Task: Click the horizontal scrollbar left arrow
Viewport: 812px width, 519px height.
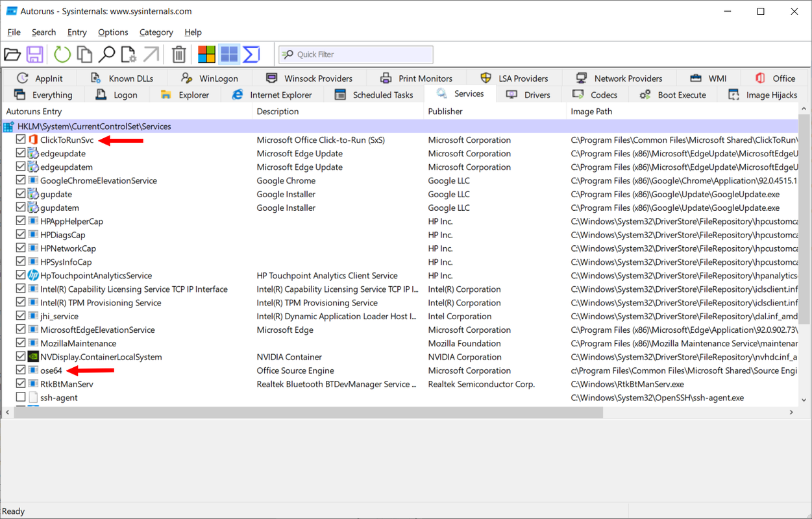Action: (7, 413)
